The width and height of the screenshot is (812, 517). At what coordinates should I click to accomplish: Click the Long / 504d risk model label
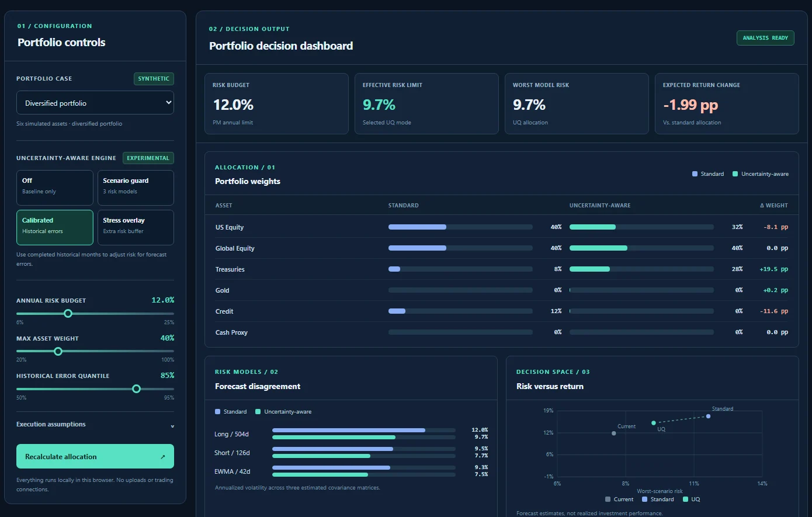click(x=231, y=434)
